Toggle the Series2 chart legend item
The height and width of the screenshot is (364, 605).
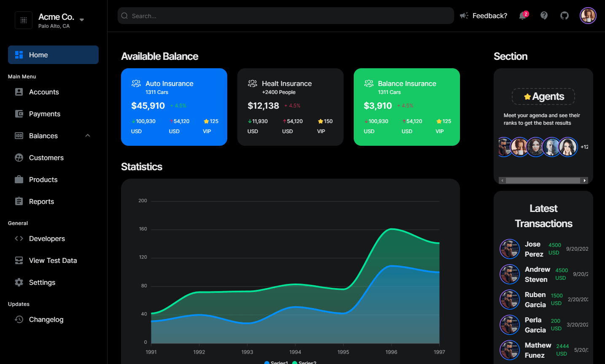pos(304,363)
